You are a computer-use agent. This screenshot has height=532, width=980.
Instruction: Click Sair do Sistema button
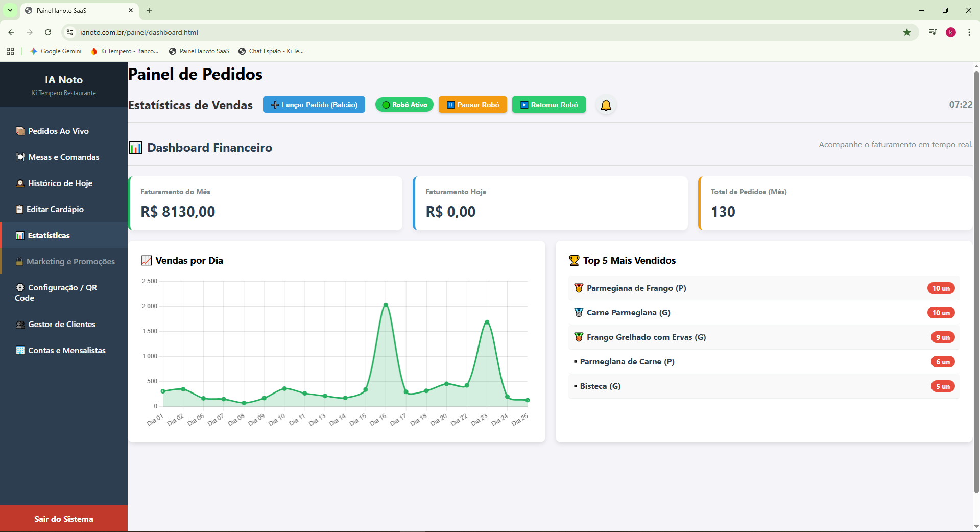pos(64,519)
